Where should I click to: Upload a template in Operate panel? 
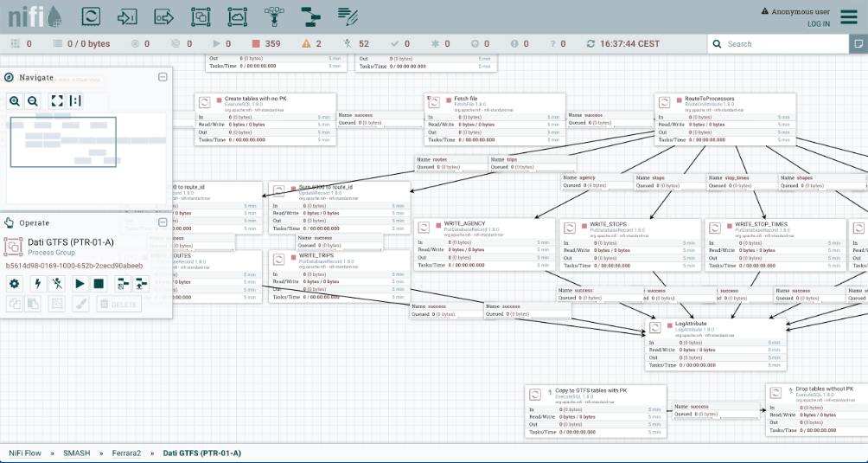(x=141, y=284)
